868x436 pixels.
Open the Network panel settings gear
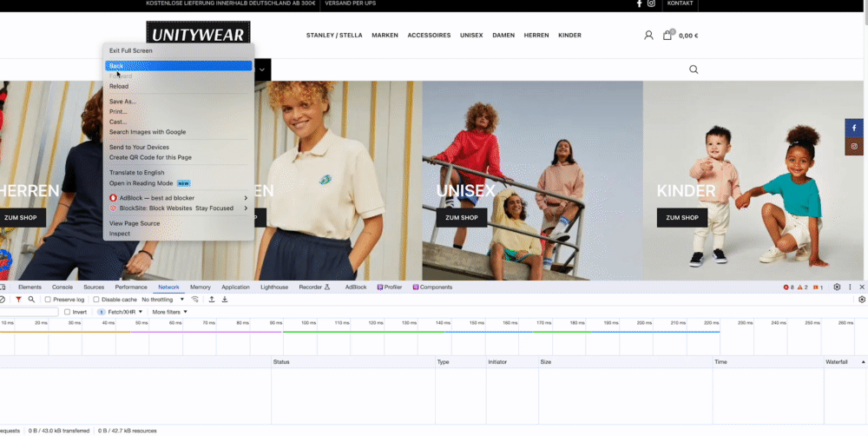pyautogui.click(x=862, y=299)
